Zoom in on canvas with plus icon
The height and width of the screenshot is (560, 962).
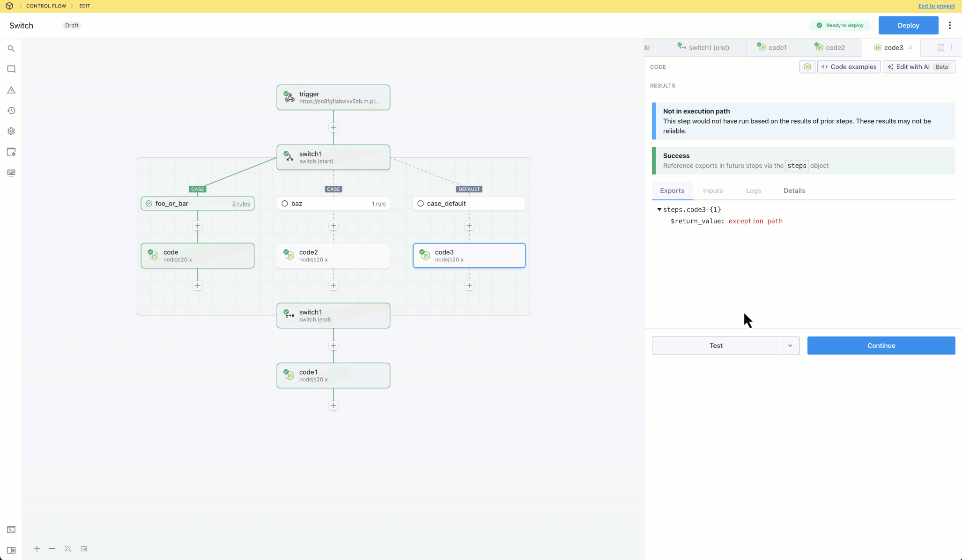tap(37, 549)
